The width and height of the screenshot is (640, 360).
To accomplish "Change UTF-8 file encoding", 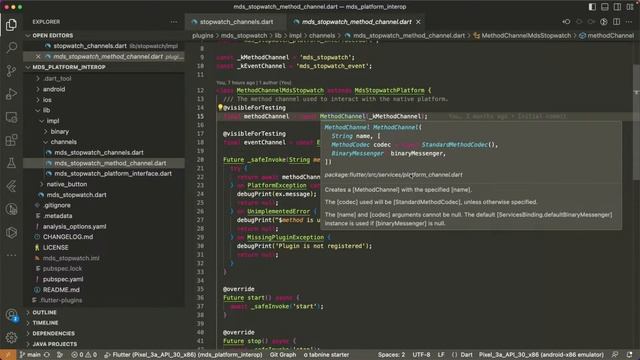I will point(421,355).
